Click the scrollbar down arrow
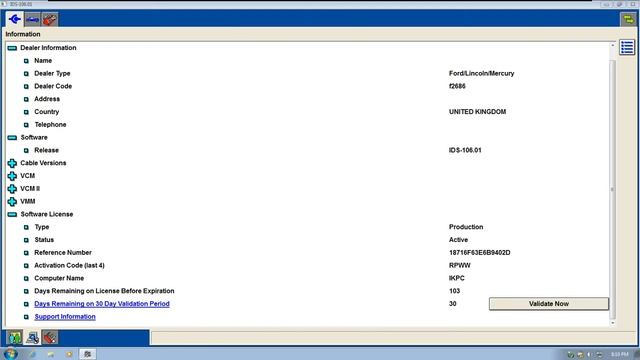This screenshot has height=360, width=640. (x=612, y=323)
